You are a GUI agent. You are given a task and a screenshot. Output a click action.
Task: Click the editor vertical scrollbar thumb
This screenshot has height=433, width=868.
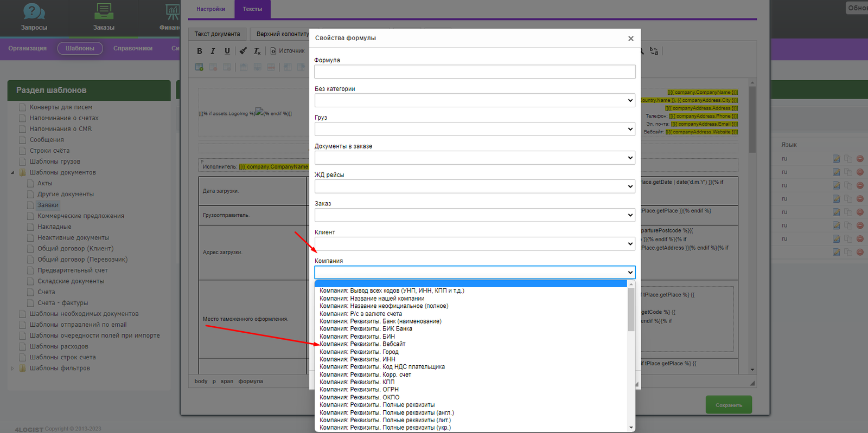752,119
